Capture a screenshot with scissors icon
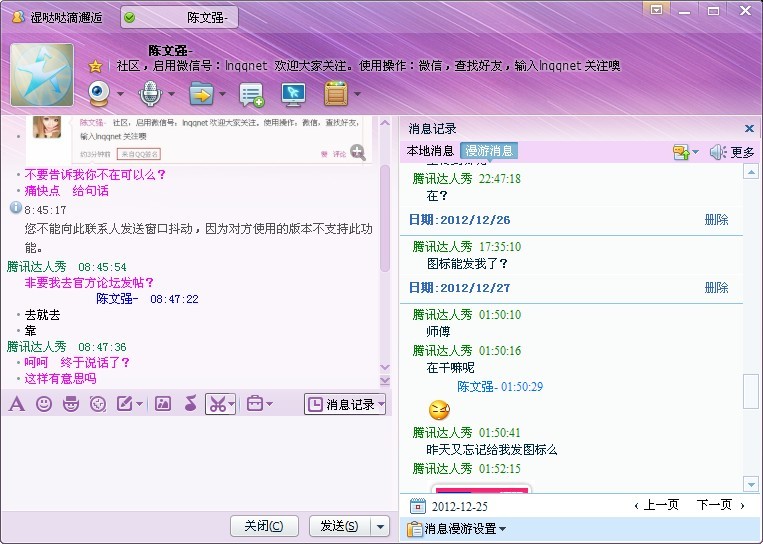 tap(218, 404)
